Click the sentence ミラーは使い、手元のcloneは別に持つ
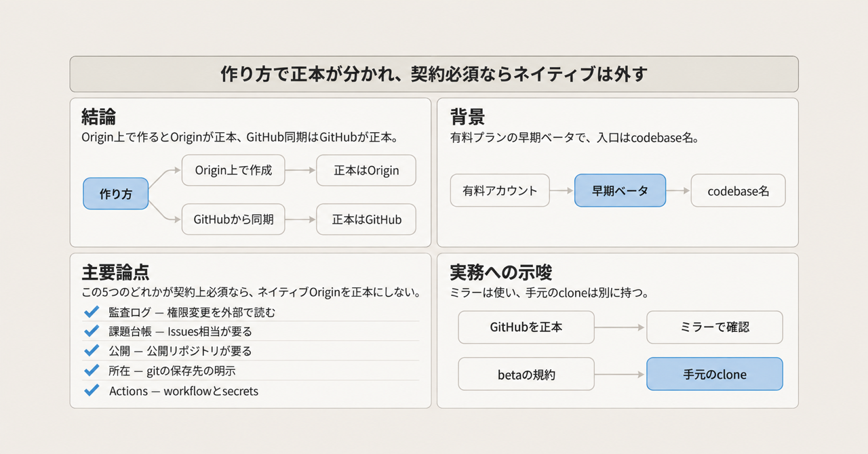Screen dimensions: 868x454 point(550,293)
